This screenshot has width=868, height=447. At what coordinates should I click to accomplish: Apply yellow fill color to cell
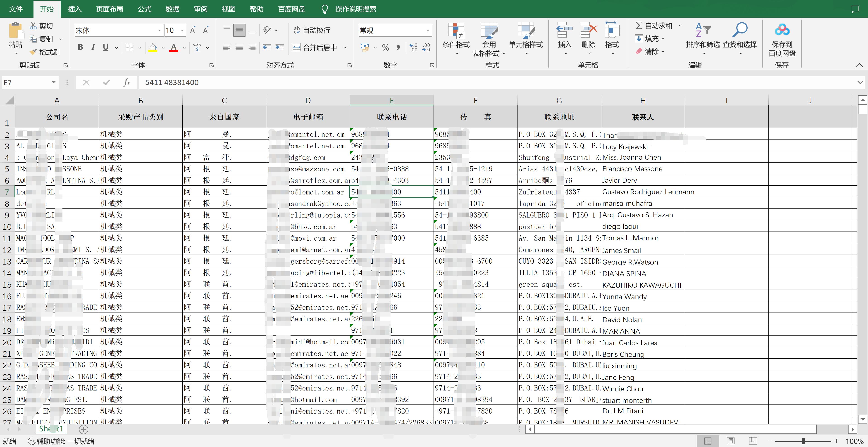point(153,47)
